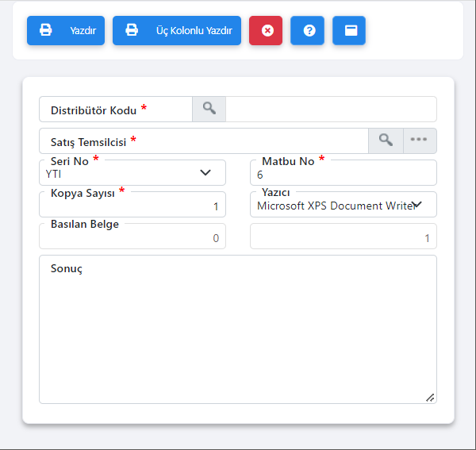Click the Yazdır button label text
The height and width of the screenshot is (450, 476).
point(83,31)
